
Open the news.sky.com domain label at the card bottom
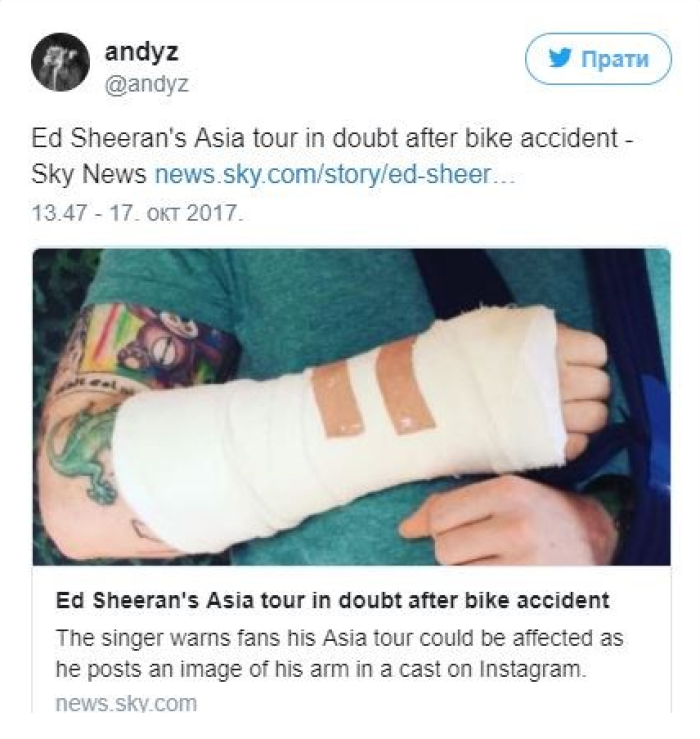(x=126, y=703)
